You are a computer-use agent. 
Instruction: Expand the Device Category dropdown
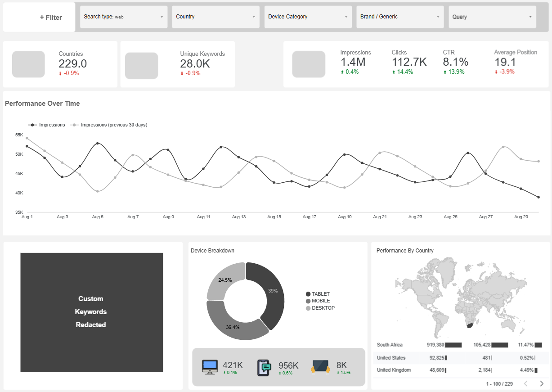click(x=308, y=17)
